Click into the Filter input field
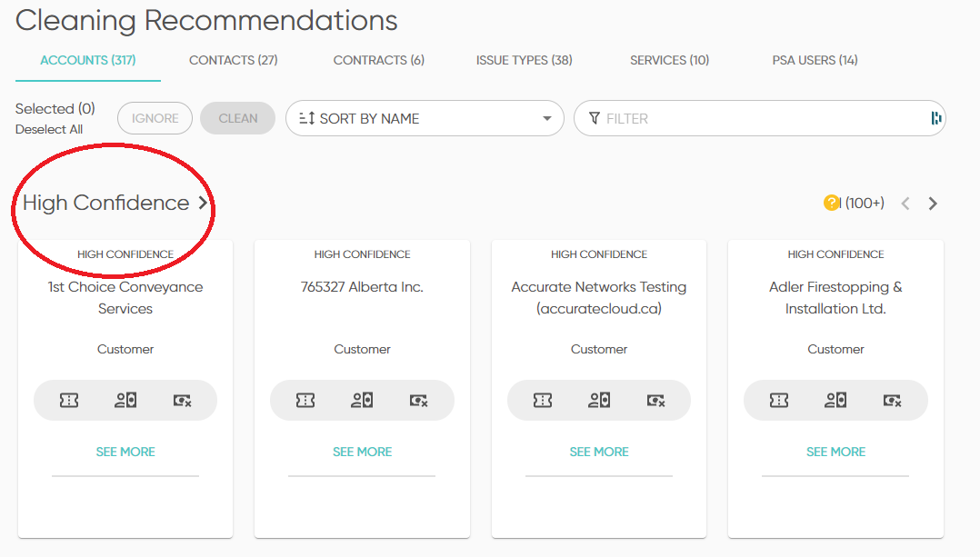 (755, 118)
